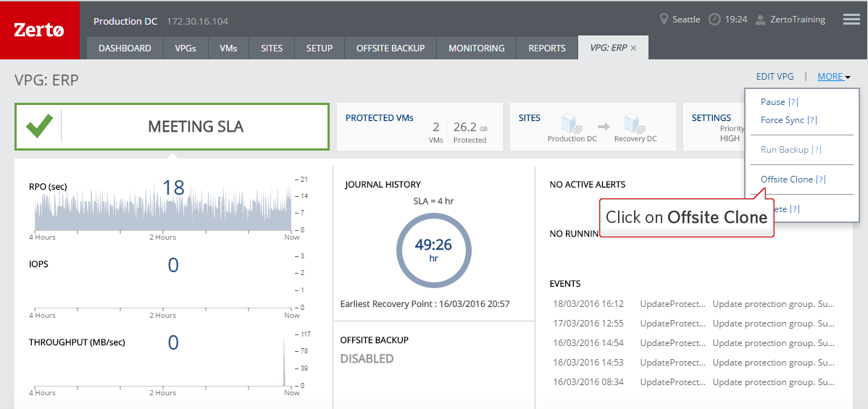Choose Force Sync from the menu

(x=783, y=120)
